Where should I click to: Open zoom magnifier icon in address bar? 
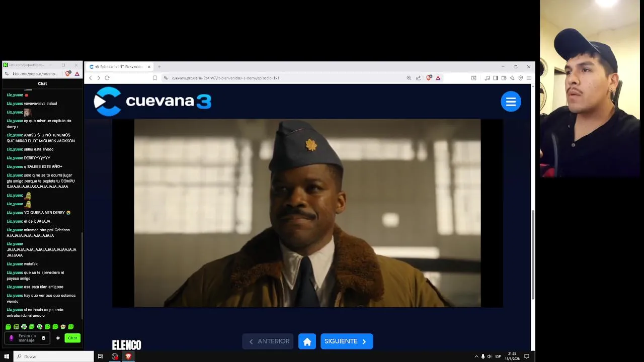(409, 78)
